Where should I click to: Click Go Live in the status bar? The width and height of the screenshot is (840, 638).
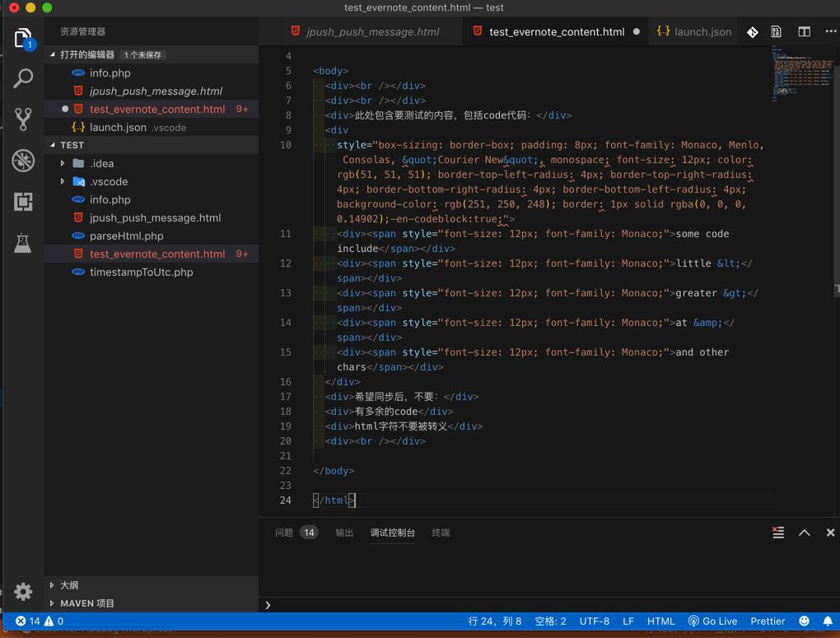pos(712,622)
